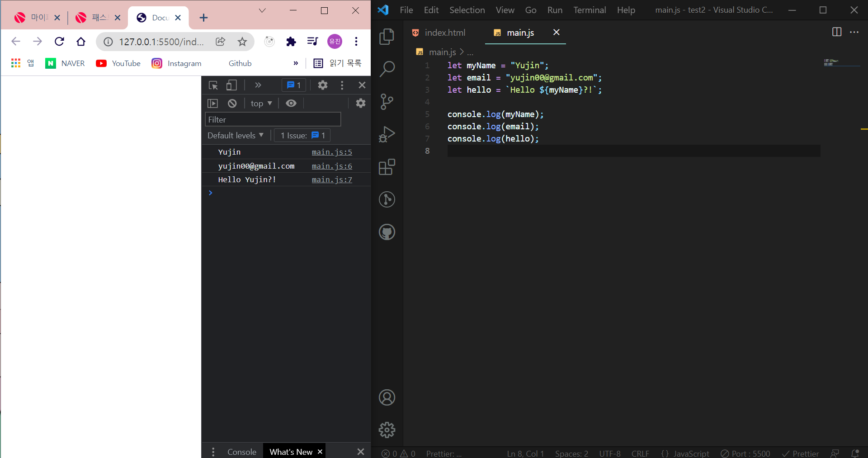
Task: Open VS Code Explorer view
Action: click(387, 37)
